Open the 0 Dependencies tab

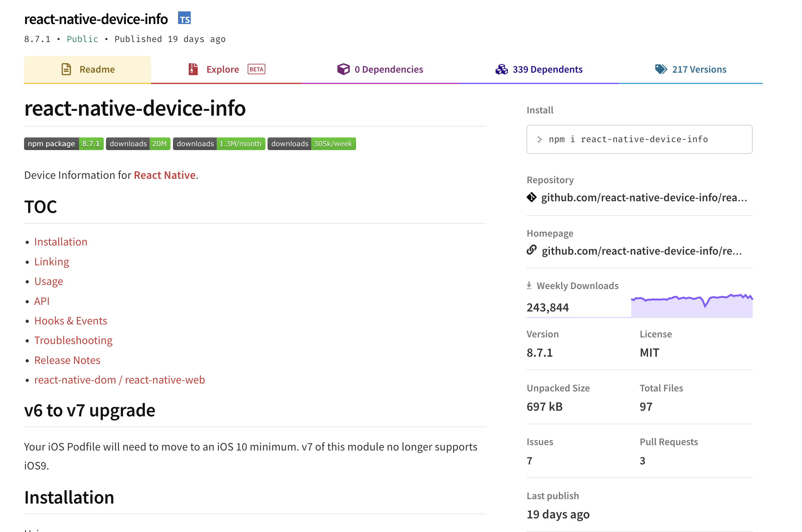pyautogui.click(x=388, y=70)
